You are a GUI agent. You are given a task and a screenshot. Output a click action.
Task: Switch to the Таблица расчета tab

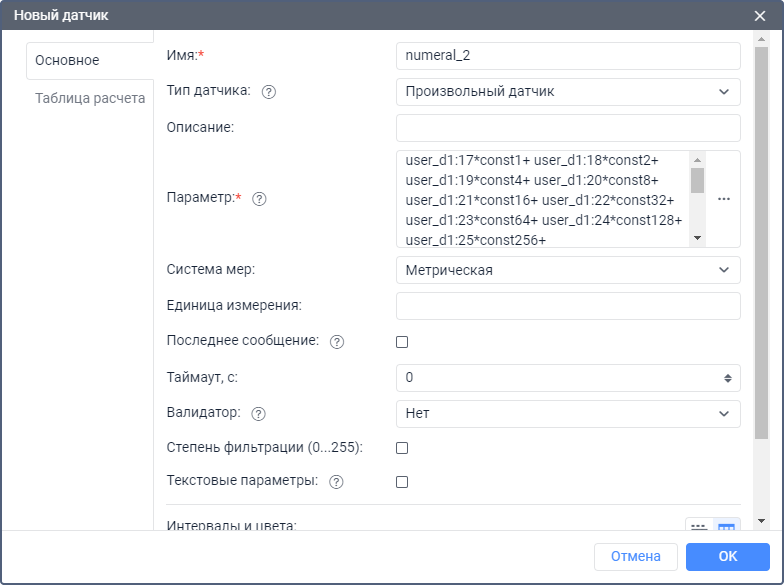tap(90, 98)
